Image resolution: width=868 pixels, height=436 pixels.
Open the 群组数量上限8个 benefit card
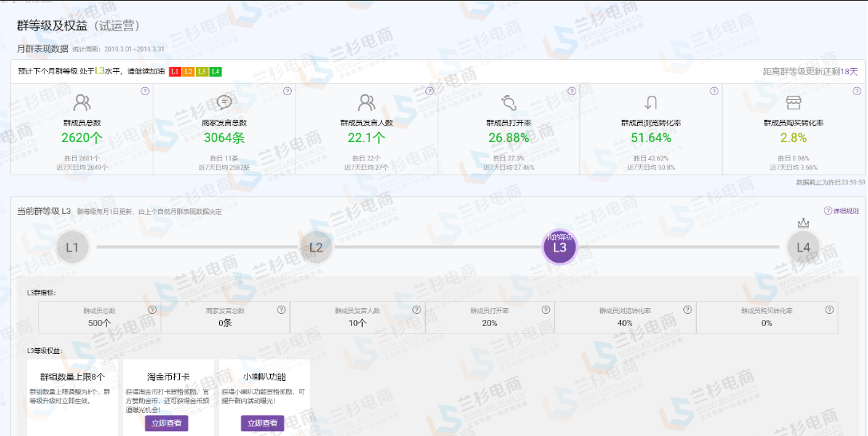(73, 397)
